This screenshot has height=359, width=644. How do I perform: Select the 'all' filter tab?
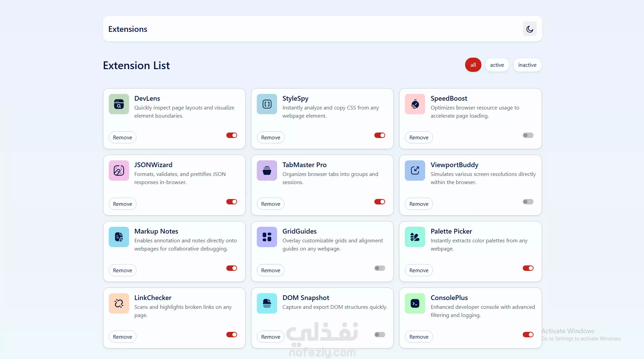click(x=473, y=65)
